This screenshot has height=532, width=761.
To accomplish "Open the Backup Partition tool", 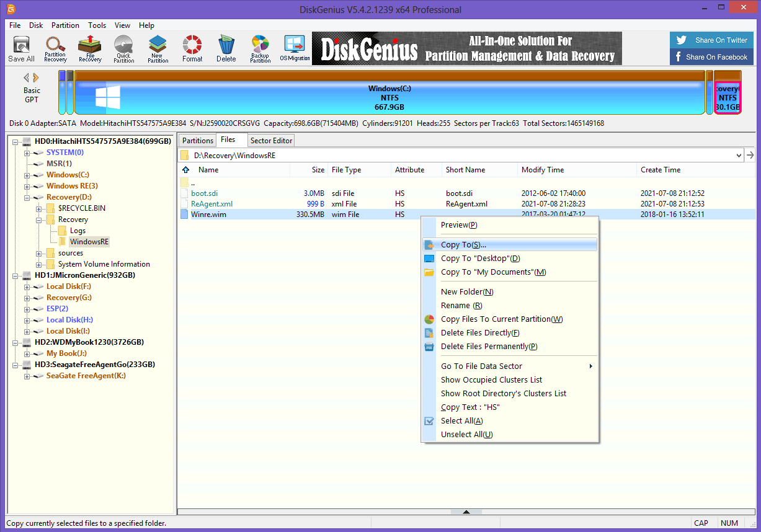I will (x=260, y=49).
